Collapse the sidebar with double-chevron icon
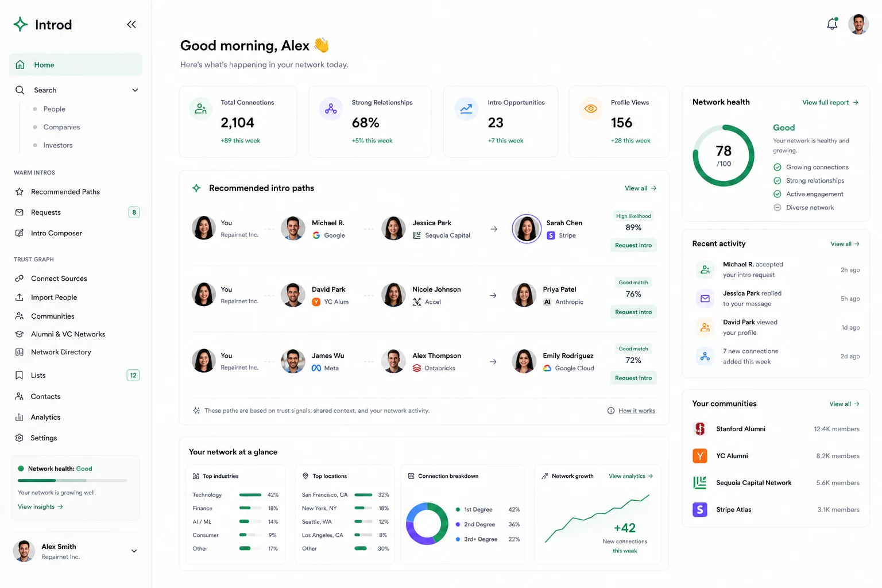Image resolution: width=882 pixels, height=588 pixels. tap(131, 24)
